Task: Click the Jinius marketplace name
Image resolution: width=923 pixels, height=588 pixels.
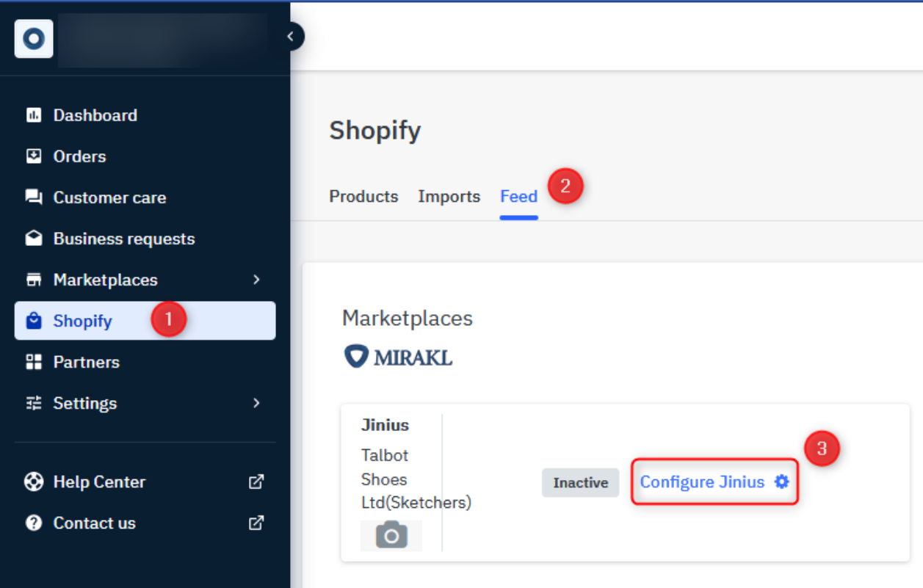Action: (385, 425)
